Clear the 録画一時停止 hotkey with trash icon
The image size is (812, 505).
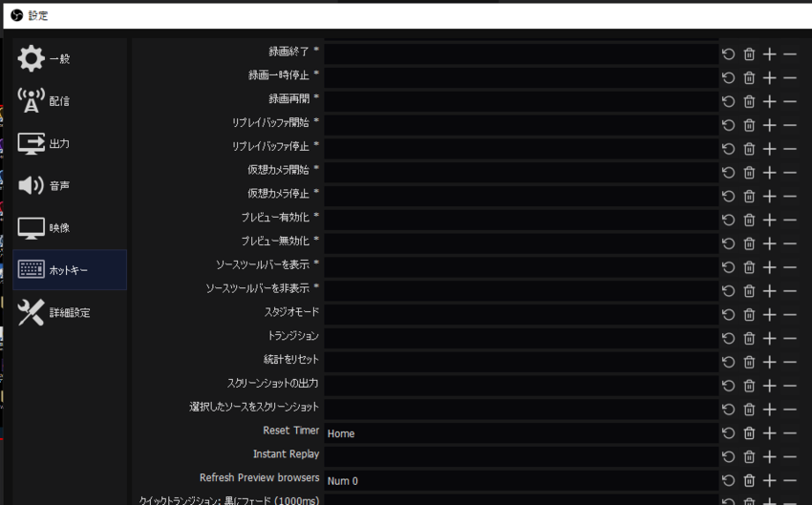[749, 77]
